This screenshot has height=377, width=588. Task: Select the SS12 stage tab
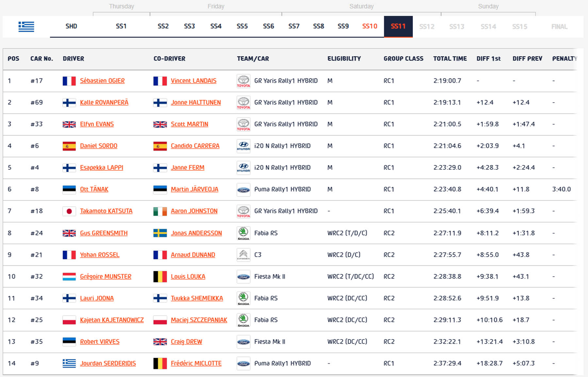427,26
